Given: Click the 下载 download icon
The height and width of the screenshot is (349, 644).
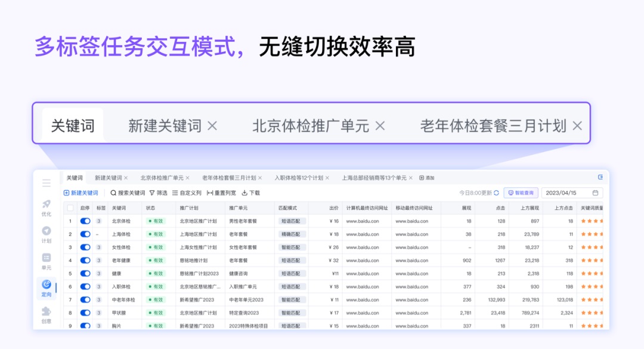Looking at the screenshot, I should click(244, 193).
